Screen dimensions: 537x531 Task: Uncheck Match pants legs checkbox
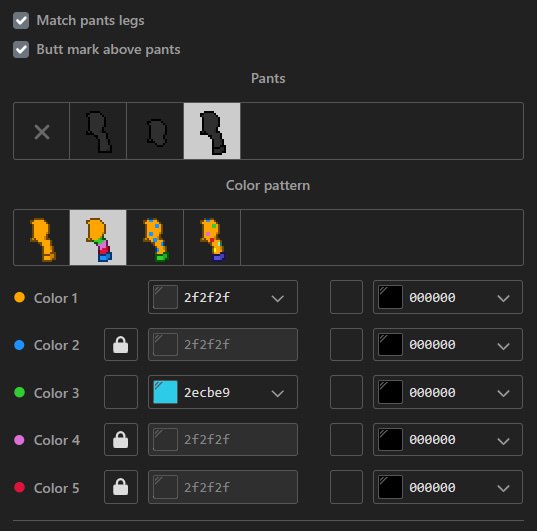pos(21,21)
